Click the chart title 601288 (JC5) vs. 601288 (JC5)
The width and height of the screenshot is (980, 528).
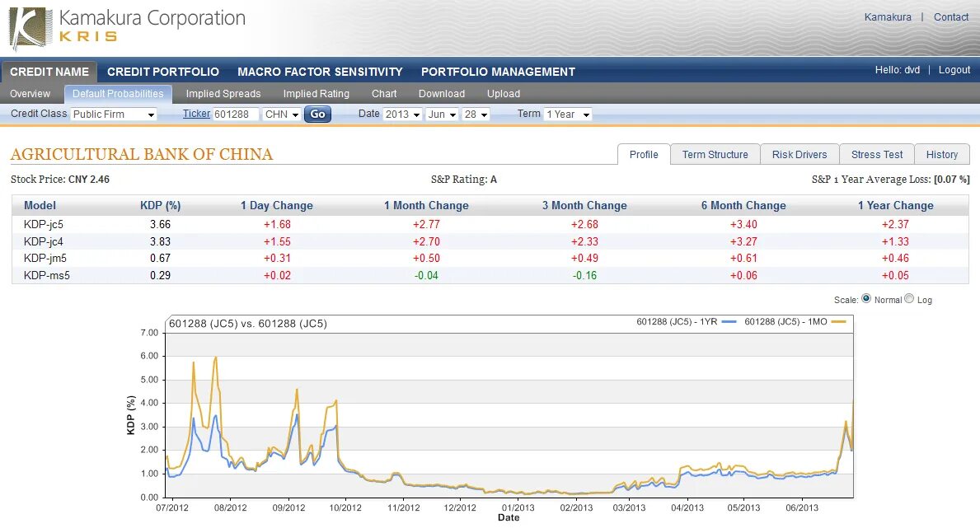tap(248, 324)
